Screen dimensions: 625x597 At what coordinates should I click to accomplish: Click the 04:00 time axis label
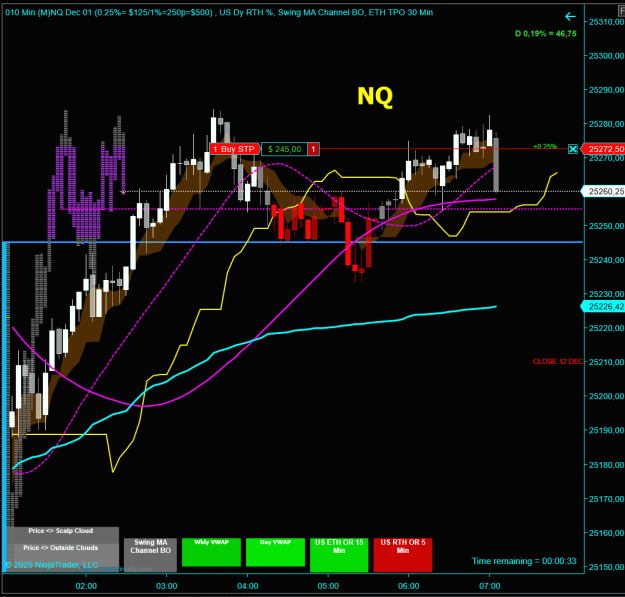coord(248,586)
